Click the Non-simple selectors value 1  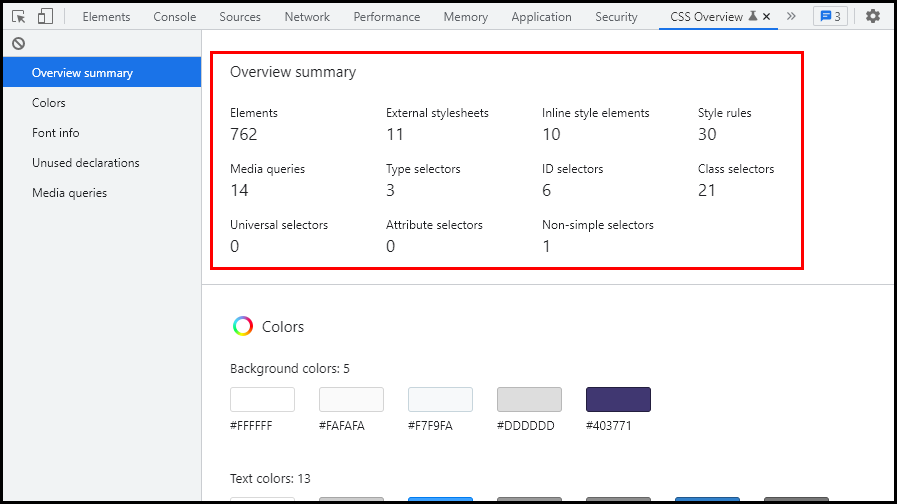546,247
